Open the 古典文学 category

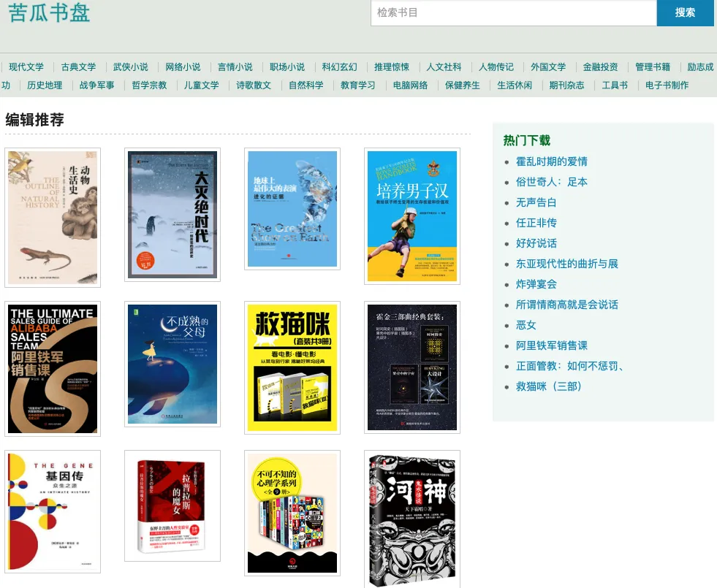(x=79, y=67)
